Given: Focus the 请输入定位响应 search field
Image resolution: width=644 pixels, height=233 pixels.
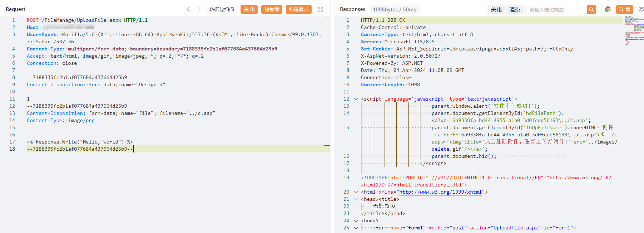Looking at the screenshot, I should (x=556, y=10).
